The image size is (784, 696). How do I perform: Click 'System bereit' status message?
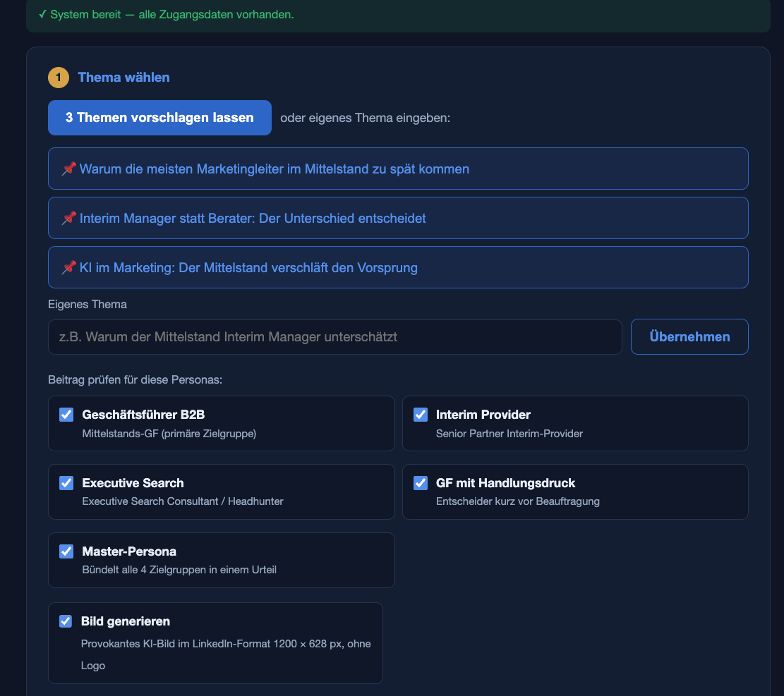167,15
